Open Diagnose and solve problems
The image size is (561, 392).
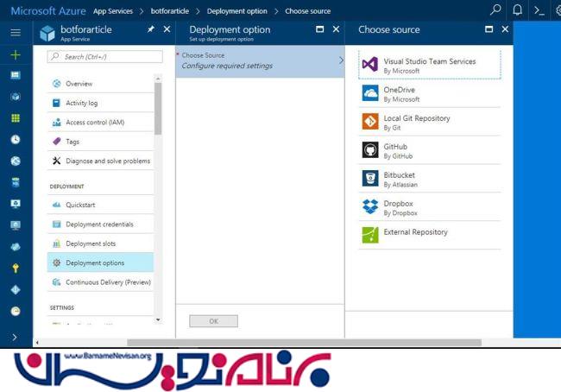pyautogui.click(x=100, y=161)
